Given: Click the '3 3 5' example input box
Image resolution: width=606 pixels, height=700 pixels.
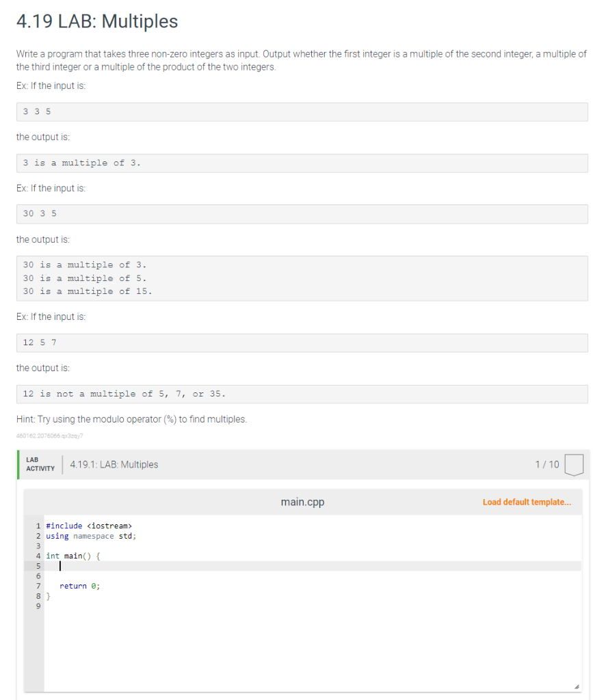Looking at the screenshot, I should click(302, 111).
